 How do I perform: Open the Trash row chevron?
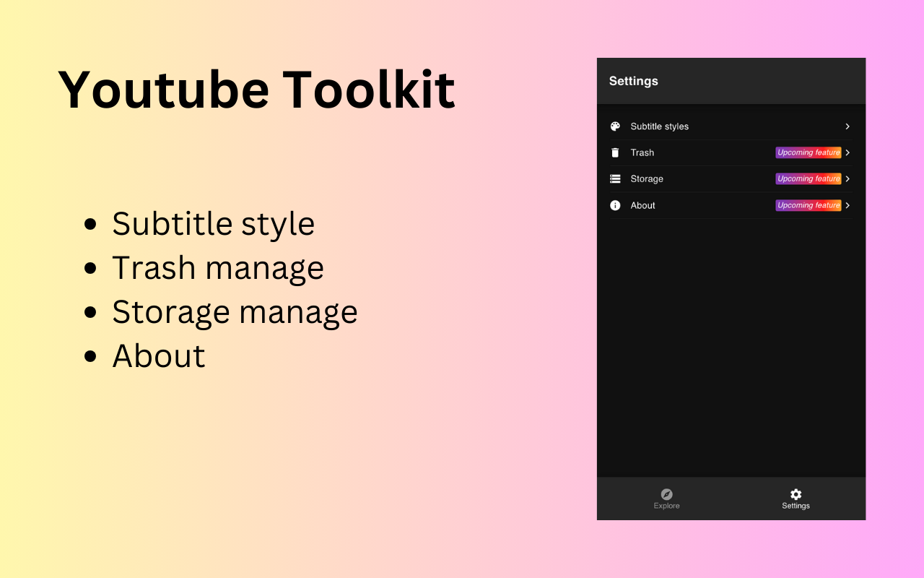[x=847, y=152]
